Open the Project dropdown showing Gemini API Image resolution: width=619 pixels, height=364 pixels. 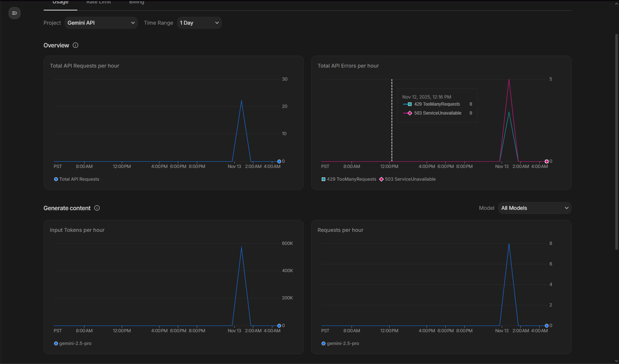[101, 23]
